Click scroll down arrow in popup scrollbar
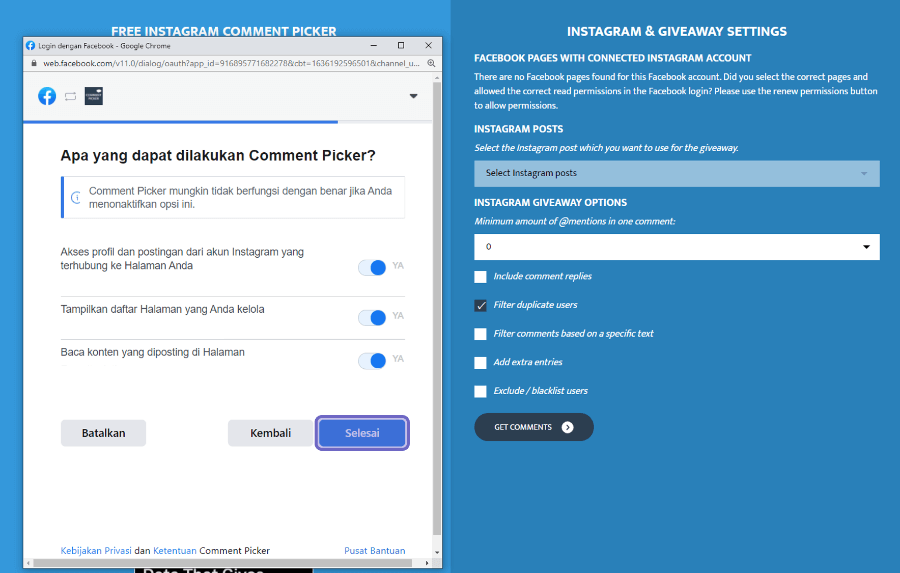Viewport: 900px width, 573px height. 437,552
